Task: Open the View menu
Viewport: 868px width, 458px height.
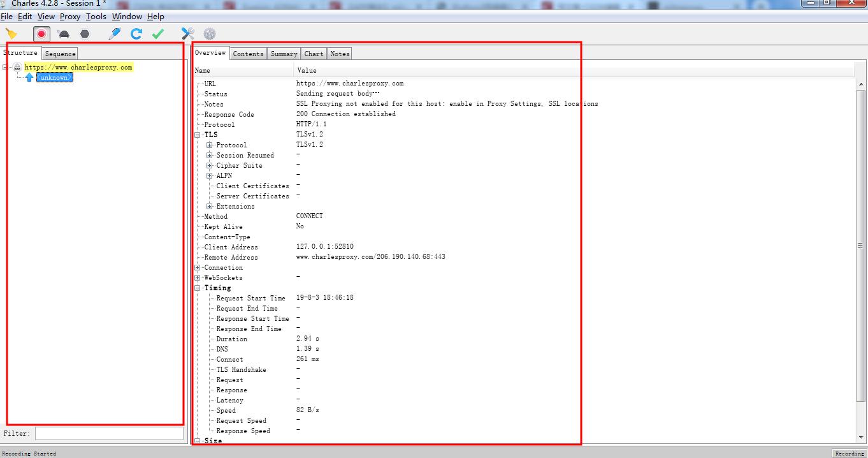Action: pos(46,17)
